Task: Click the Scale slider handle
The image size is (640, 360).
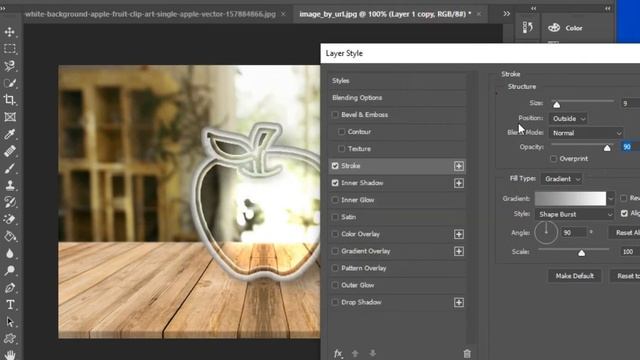Action: 582,253
